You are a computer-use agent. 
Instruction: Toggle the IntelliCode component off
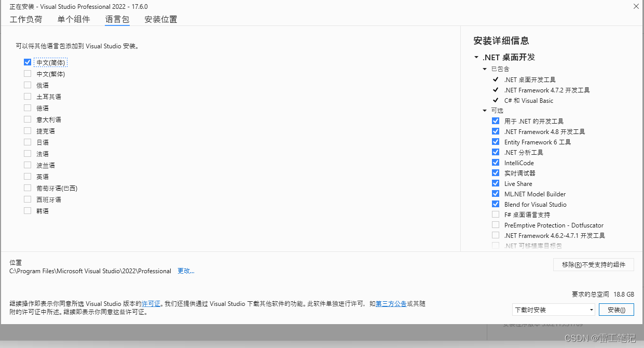[496, 163]
